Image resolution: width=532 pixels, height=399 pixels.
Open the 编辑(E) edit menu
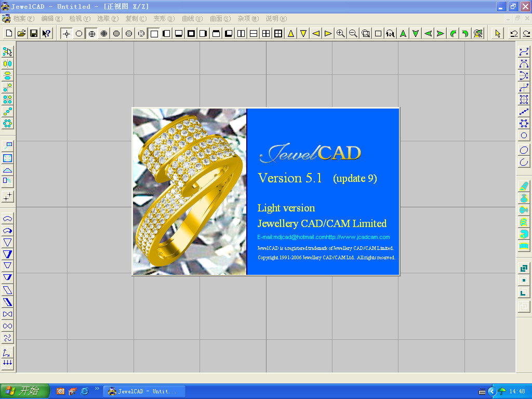pyautogui.click(x=52, y=19)
